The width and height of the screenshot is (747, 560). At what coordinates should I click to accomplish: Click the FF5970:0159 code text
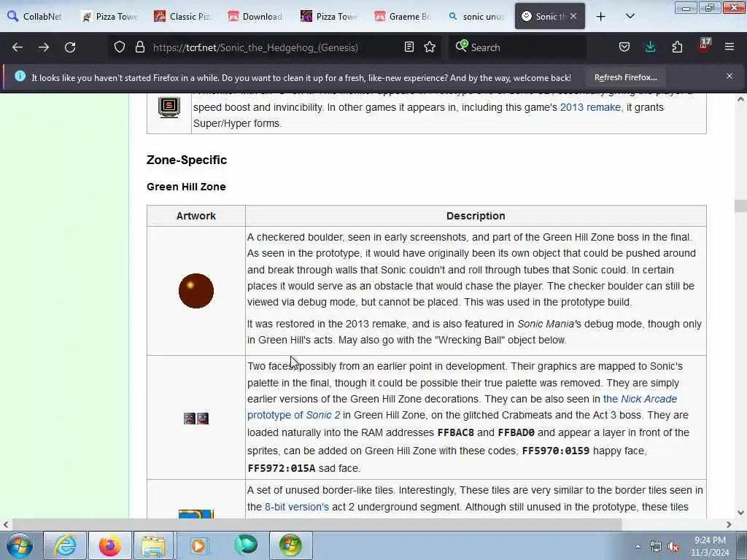point(555,451)
